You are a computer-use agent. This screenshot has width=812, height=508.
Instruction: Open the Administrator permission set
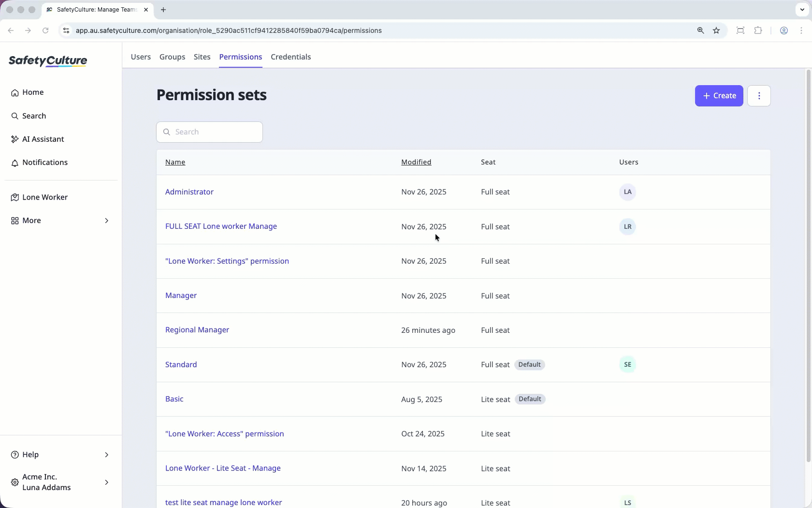pyautogui.click(x=189, y=192)
